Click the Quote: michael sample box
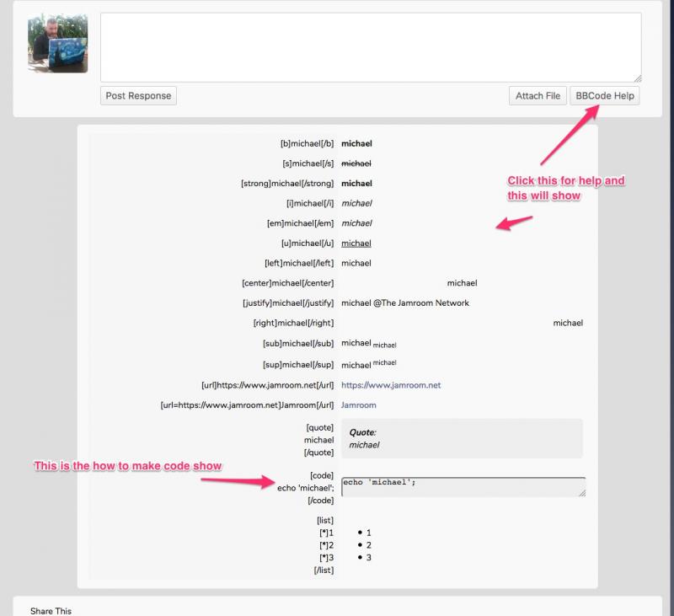Viewport: 674px width, 616px height. (x=462, y=438)
